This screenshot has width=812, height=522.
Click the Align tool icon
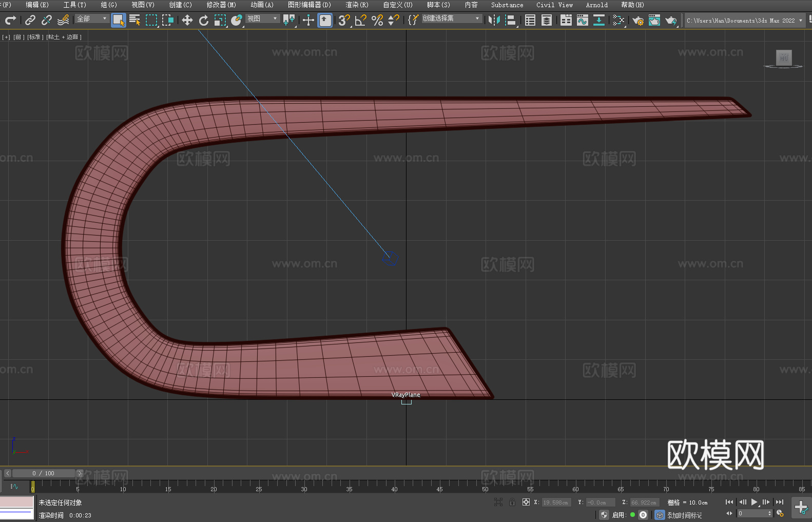pos(511,20)
